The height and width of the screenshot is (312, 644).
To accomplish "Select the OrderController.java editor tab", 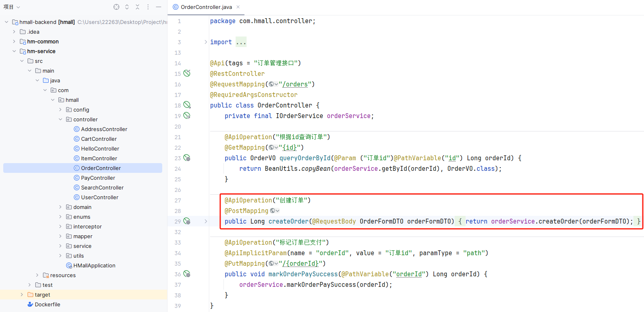I will [206, 7].
